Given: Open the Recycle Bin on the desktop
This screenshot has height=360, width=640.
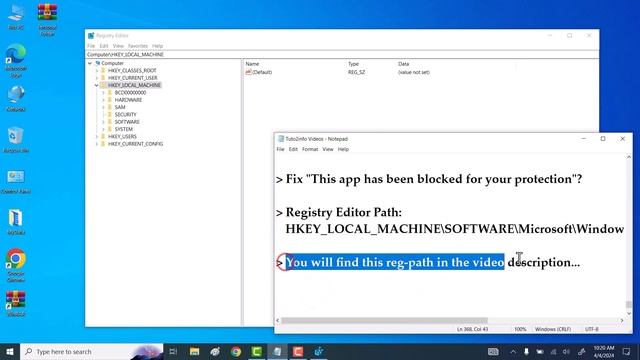Looking at the screenshot, I should (16, 139).
